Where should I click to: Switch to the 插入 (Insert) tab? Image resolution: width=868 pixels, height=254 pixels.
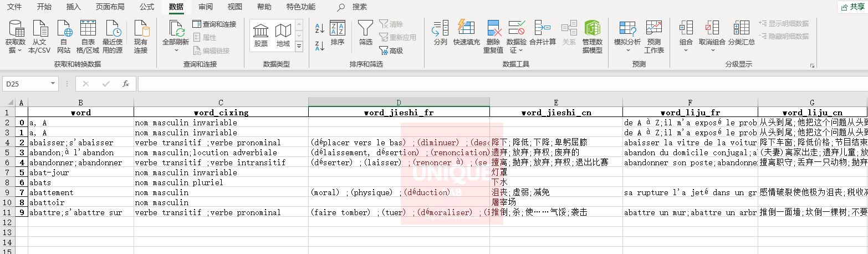73,7
